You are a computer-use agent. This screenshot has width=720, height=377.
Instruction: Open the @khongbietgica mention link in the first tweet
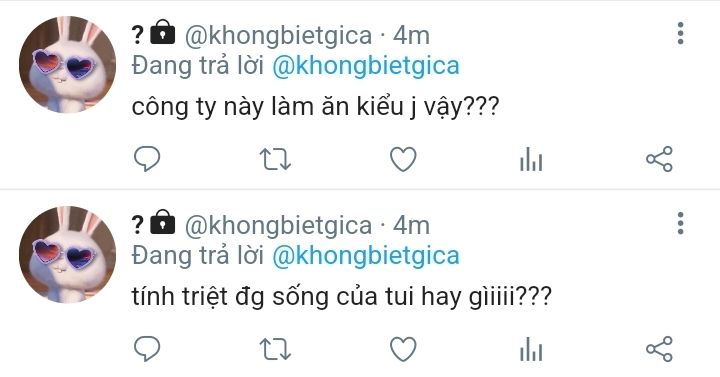tap(366, 66)
